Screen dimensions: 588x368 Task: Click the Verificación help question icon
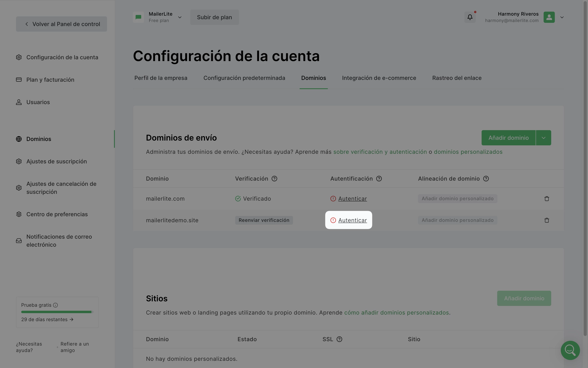[274, 179]
